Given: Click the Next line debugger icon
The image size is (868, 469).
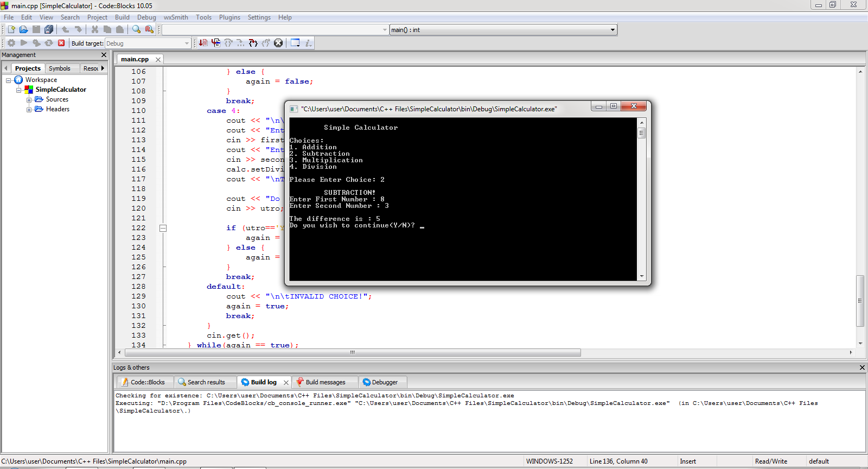Looking at the screenshot, I should click(228, 43).
